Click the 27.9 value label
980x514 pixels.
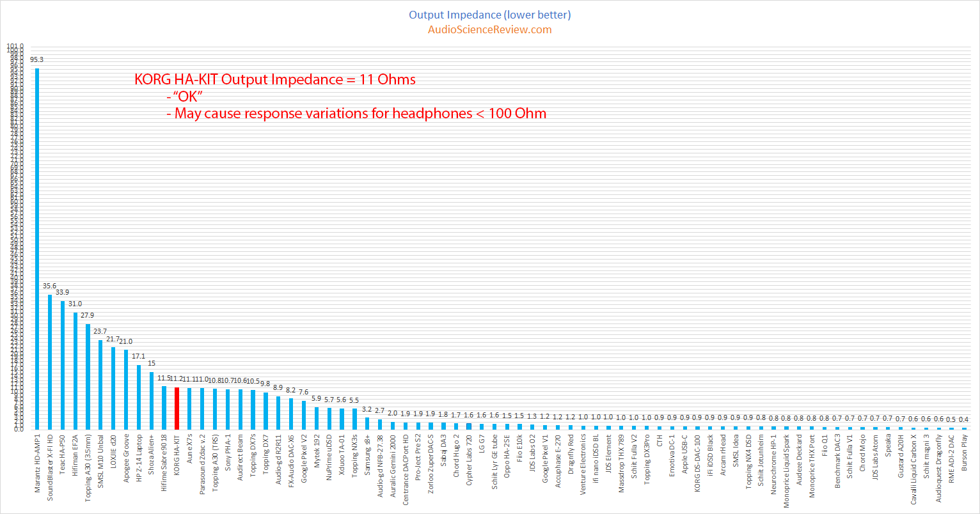(x=88, y=316)
